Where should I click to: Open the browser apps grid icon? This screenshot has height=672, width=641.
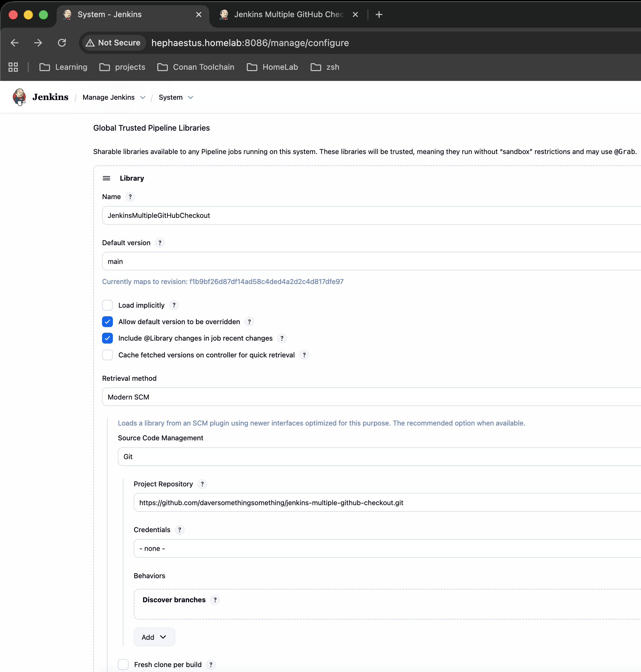(13, 67)
